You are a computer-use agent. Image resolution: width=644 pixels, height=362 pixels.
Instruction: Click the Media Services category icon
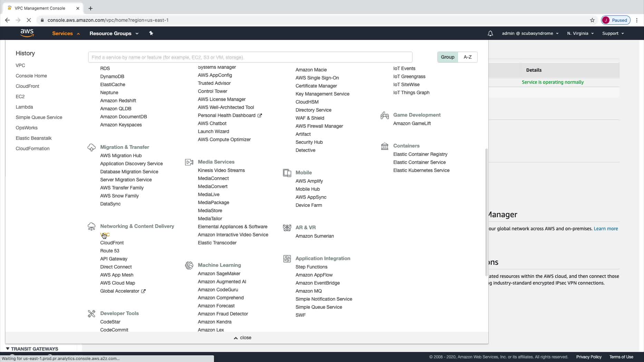189,162
